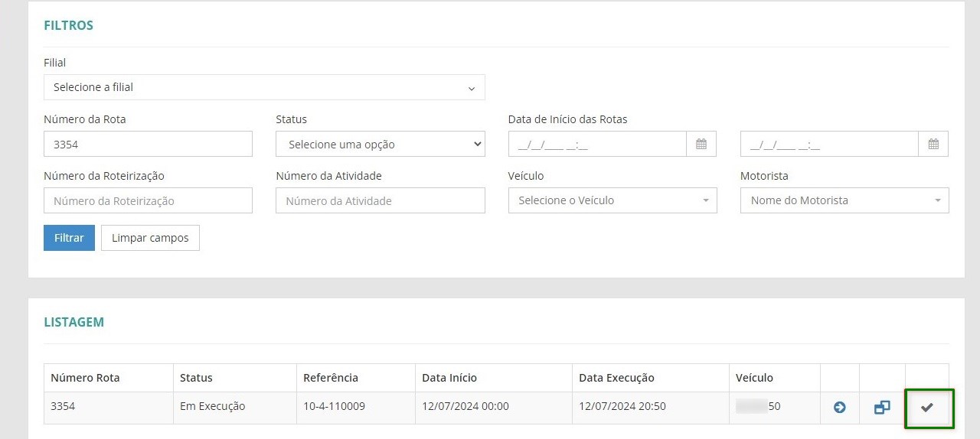980x439 pixels.
Task: Expand the Filial dropdown
Action: pyautogui.click(x=264, y=87)
